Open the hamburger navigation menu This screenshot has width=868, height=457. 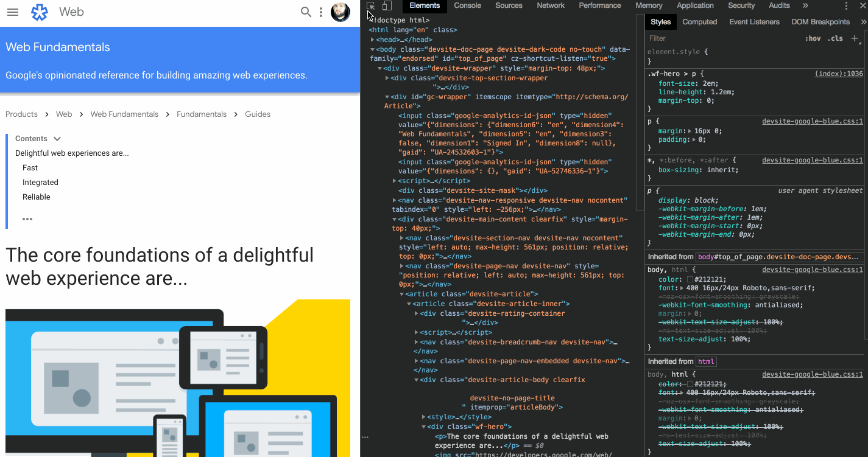click(x=12, y=12)
